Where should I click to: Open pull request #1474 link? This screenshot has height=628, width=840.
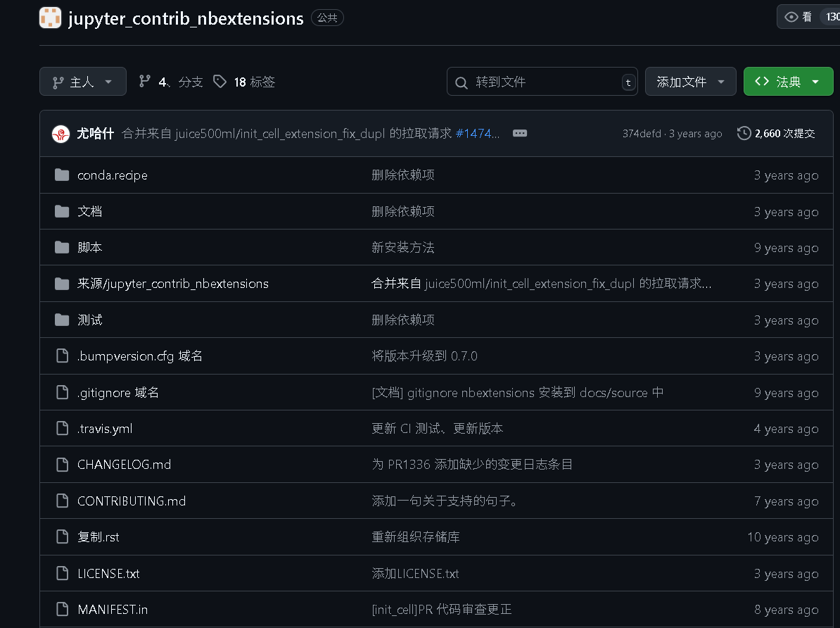tap(477, 133)
